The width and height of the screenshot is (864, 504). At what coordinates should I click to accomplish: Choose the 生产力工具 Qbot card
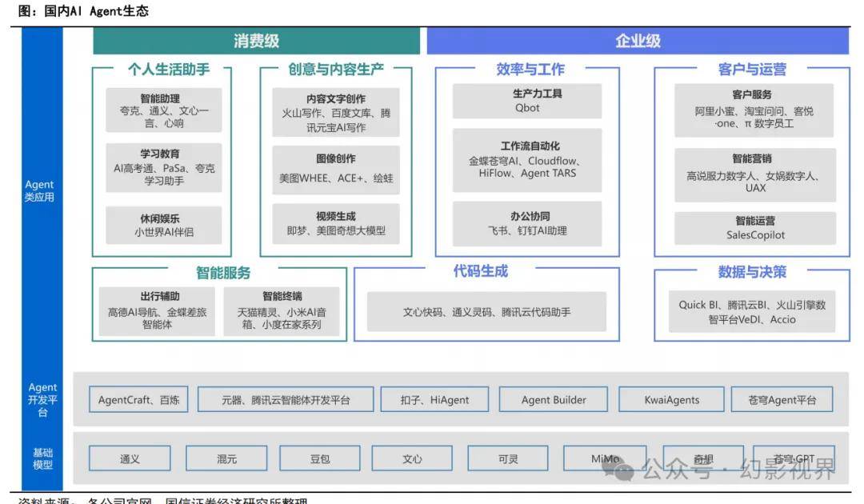(527, 101)
